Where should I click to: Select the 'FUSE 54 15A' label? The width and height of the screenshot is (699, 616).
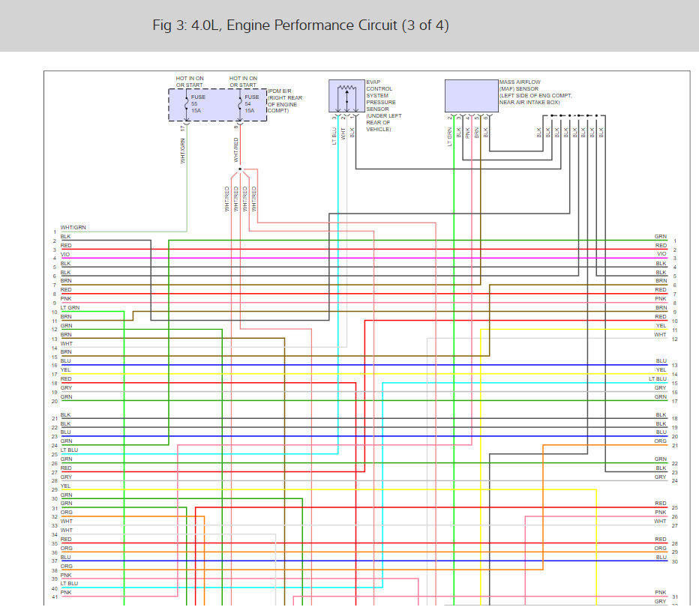pyautogui.click(x=251, y=103)
